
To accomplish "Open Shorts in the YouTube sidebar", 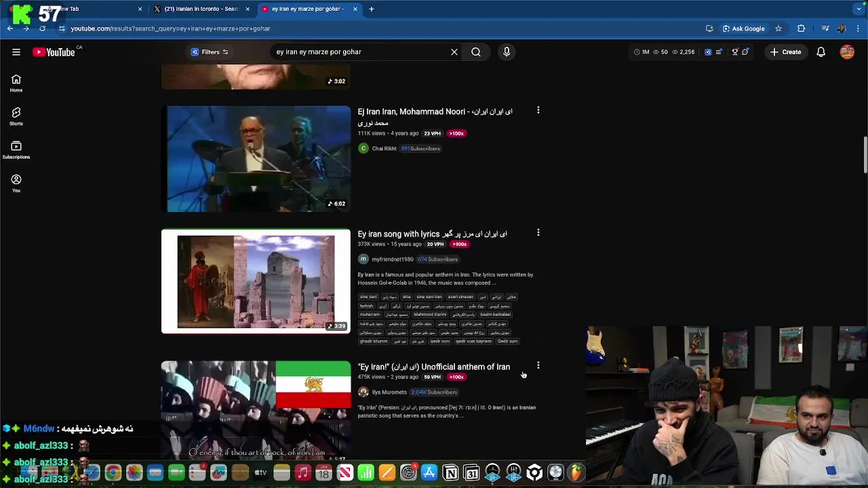I will pyautogui.click(x=16, y=117).
